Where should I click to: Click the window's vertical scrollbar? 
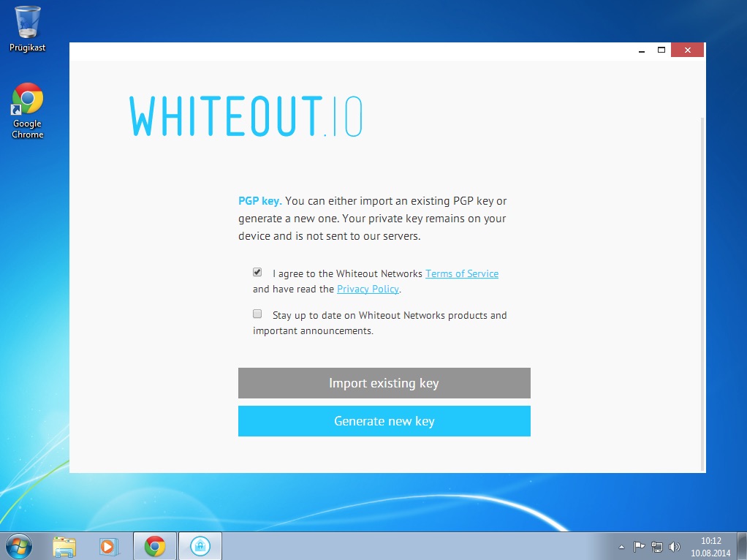(702, 292)
